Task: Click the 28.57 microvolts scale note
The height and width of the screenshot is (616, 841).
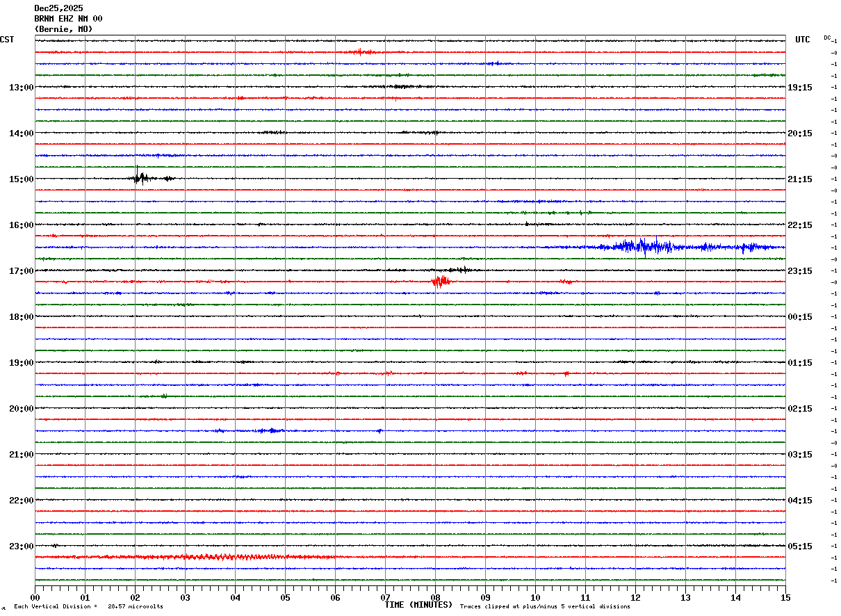Action: click(136, 606)
